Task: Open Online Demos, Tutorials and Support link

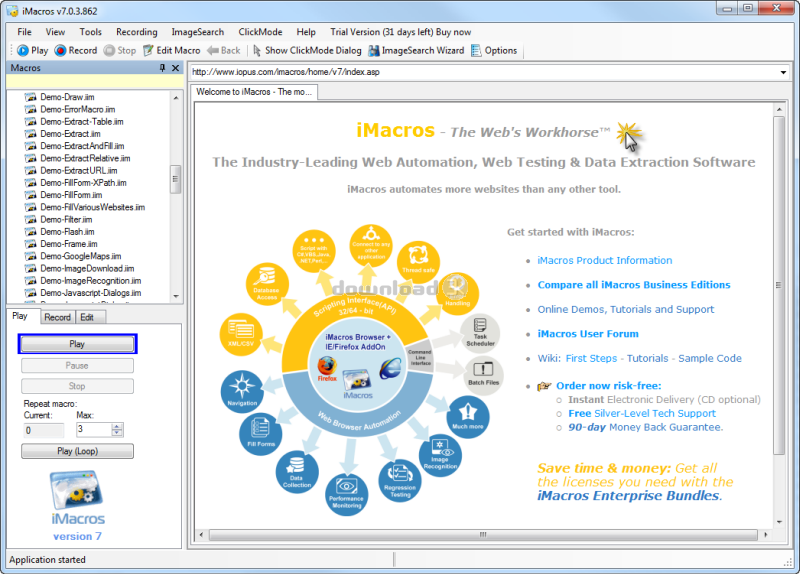Action: pyautogui.click(x=626, y=309)
